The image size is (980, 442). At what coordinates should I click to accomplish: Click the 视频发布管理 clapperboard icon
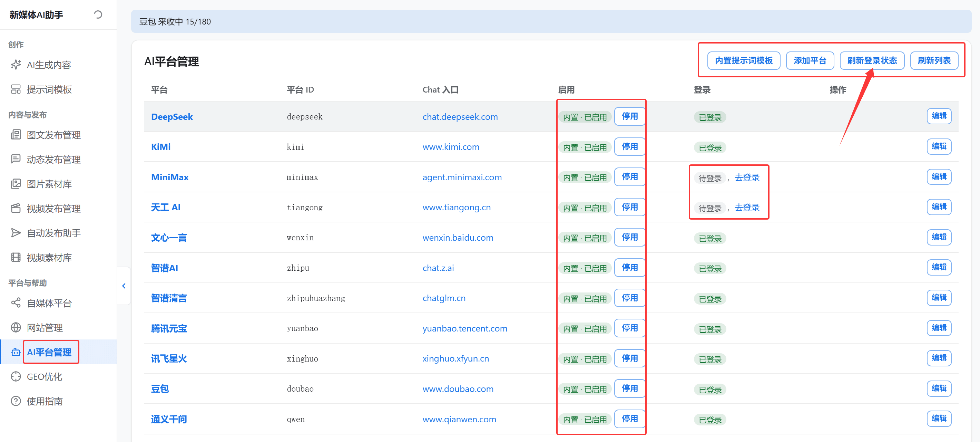(x=16, y=208)
